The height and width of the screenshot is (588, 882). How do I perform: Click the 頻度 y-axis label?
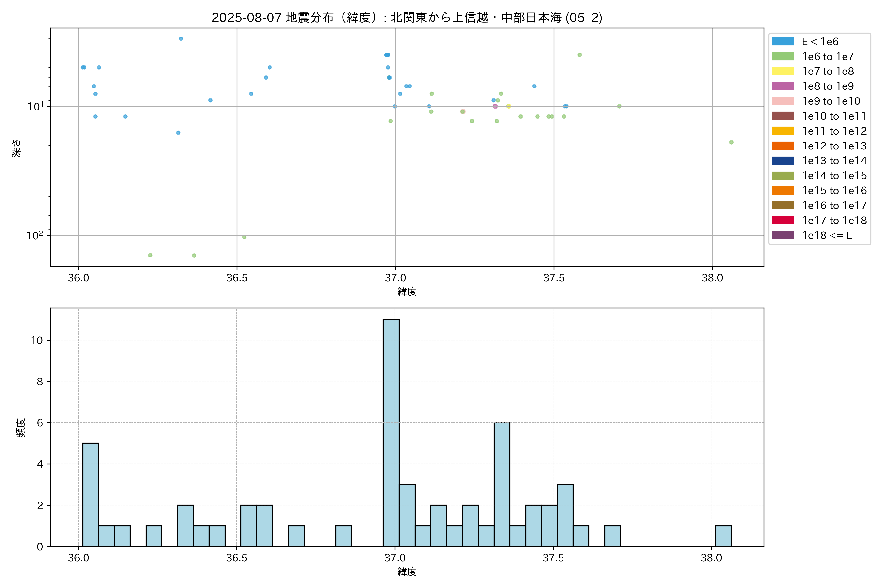[21, 428]
